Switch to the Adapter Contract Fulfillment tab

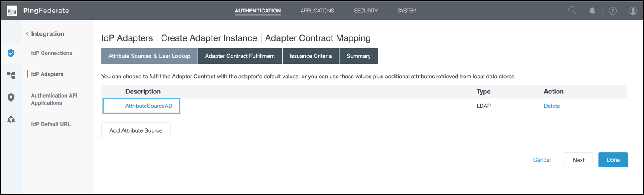pos(240,56)
